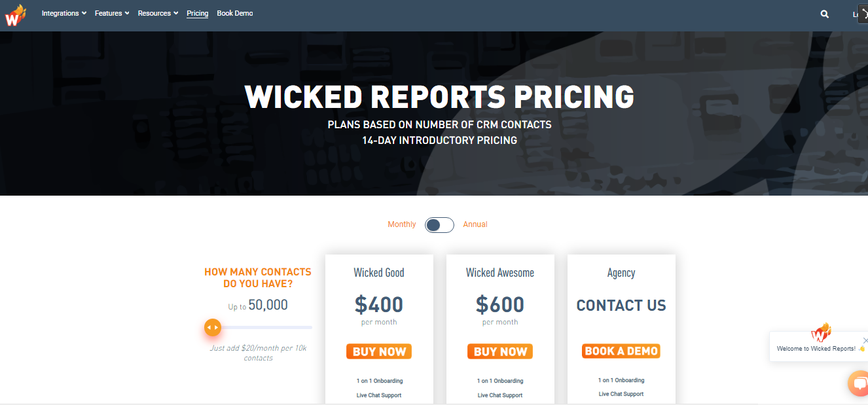Select Annual billing label
The height and width of the screenshot is (405, 868).
[x=475, y=224]
